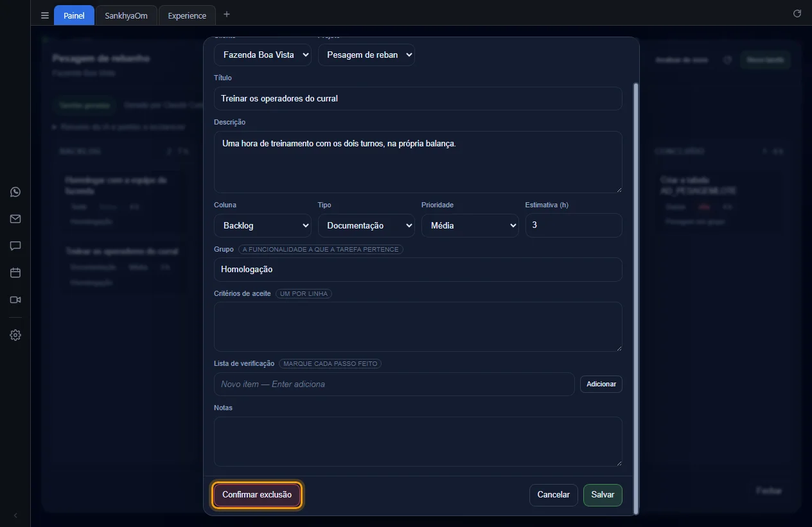
Task: Click the hamburger menu icon
Action: (x=45, y=15)
